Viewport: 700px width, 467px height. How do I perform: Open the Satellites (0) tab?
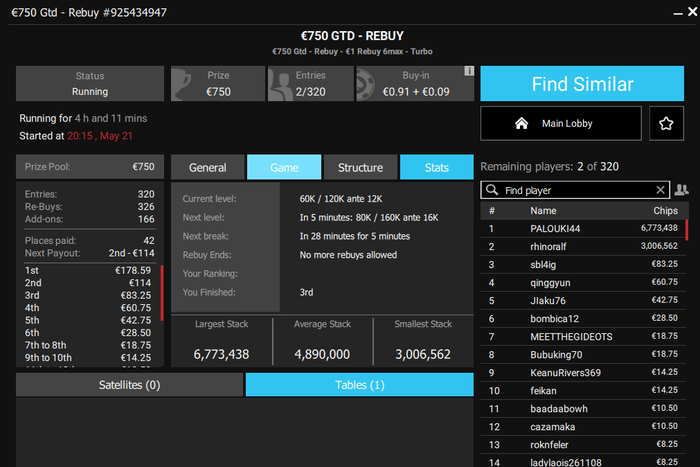[x=129, y=385]
